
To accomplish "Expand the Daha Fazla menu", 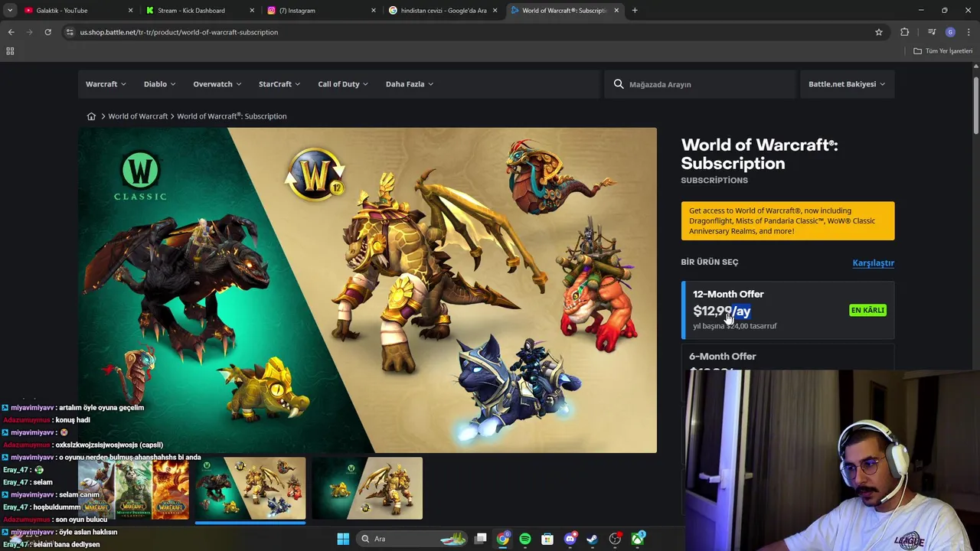I will (x=409, y=84).
